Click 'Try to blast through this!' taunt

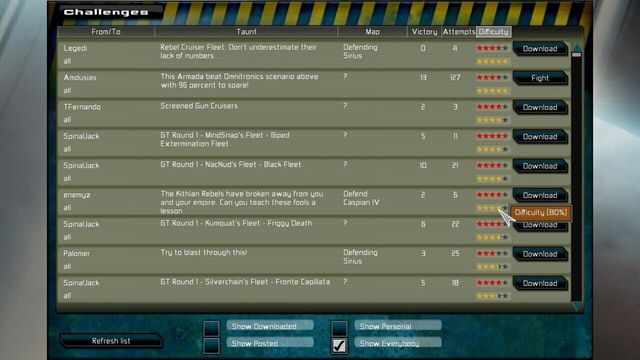(x=204, y=253)
